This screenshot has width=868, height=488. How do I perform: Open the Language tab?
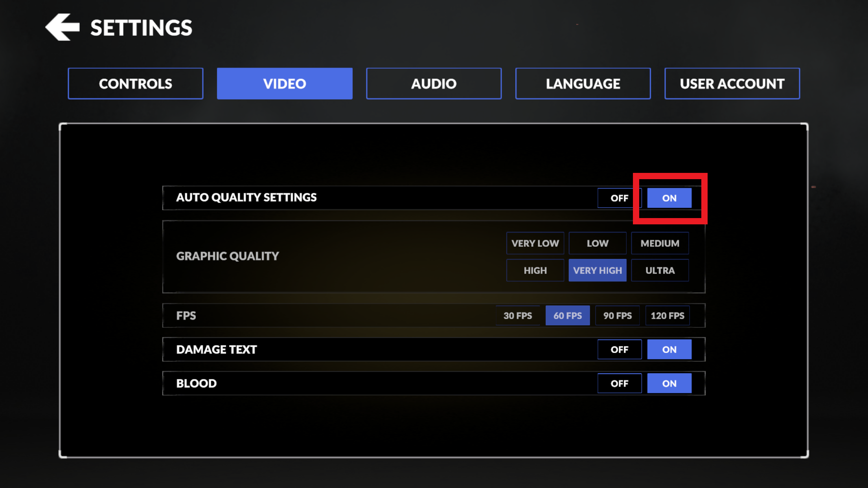[583, 83]
